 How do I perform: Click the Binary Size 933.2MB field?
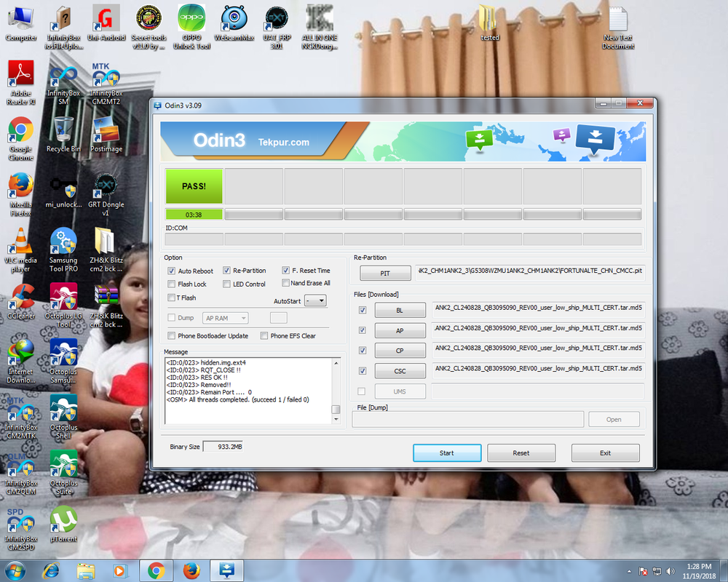coord(223,447)
